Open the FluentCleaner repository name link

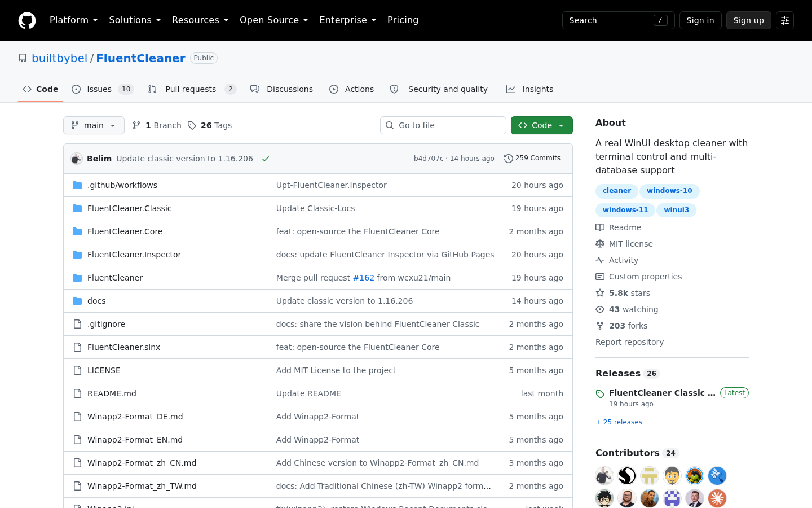[x=140, y=58]
